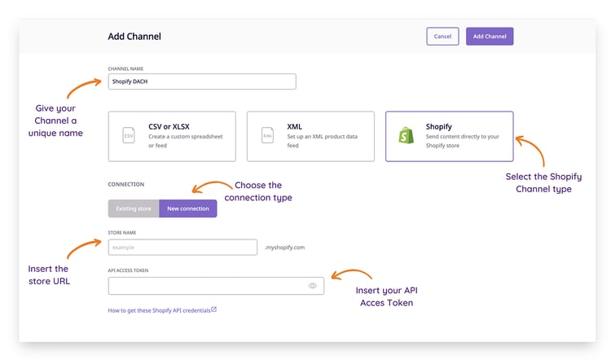Viewport: 611px width, 364px height.
Task: Click the CHANNEL NAME label
Action: pyautogui.click(x=125, y=68)
